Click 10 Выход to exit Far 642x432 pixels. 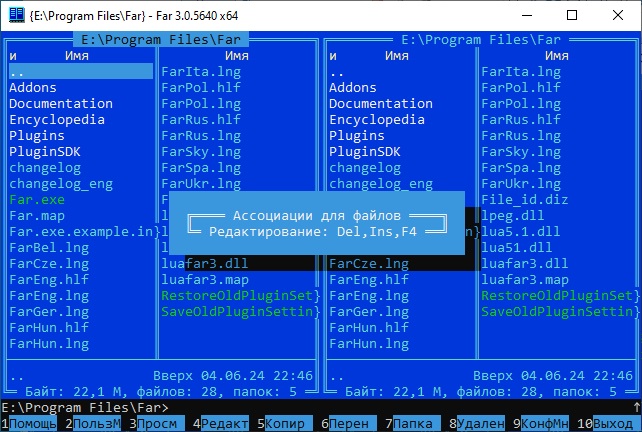point(612,423)
